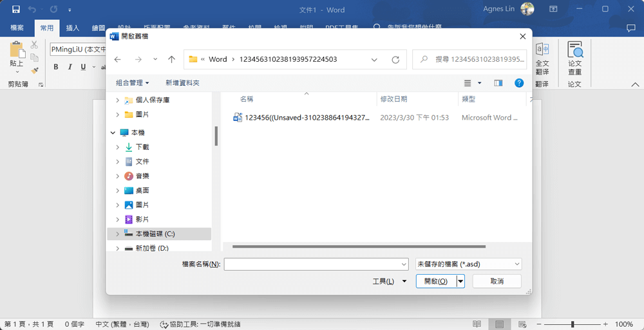This screenshot has width=644, height=330.
Task: Click the Agnes Lin account avatar
Action: point(527,9)
